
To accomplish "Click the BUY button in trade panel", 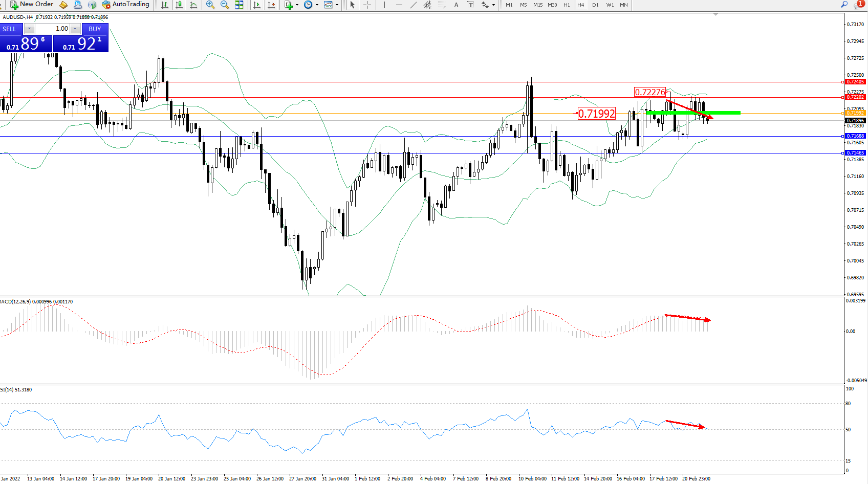I will [x=95, y=29].
